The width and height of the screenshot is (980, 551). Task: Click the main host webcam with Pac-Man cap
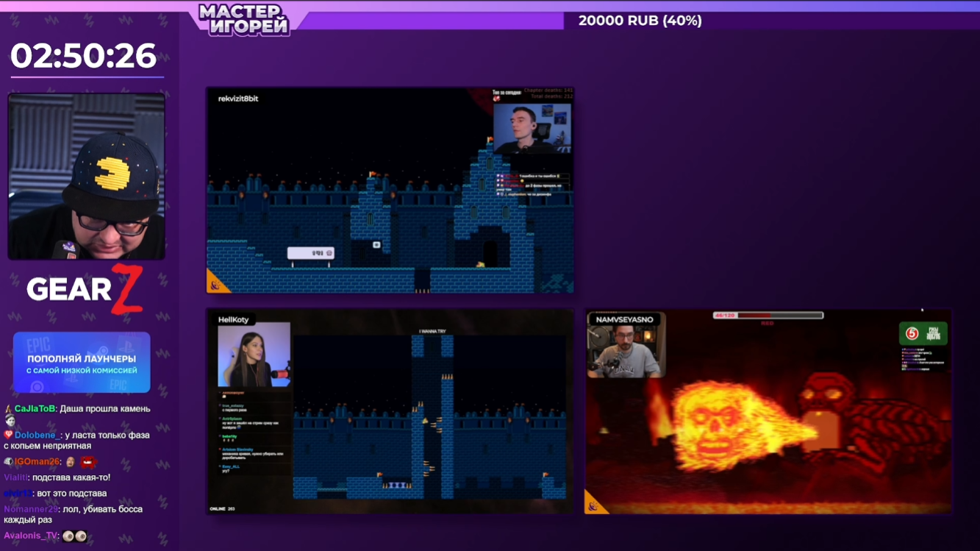coord(86,177)
